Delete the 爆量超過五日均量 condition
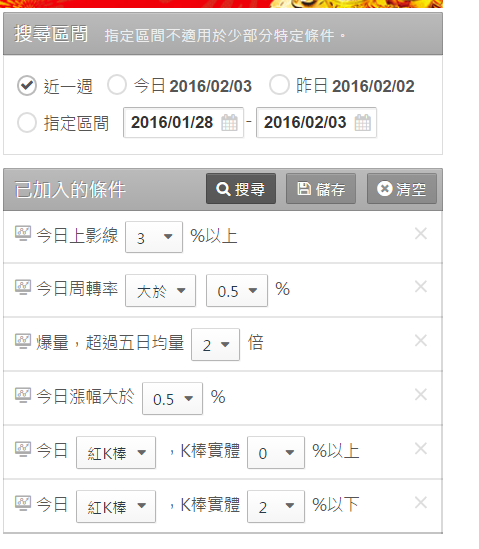The height and width of the screenshot is (549, 479). (421, 341)
